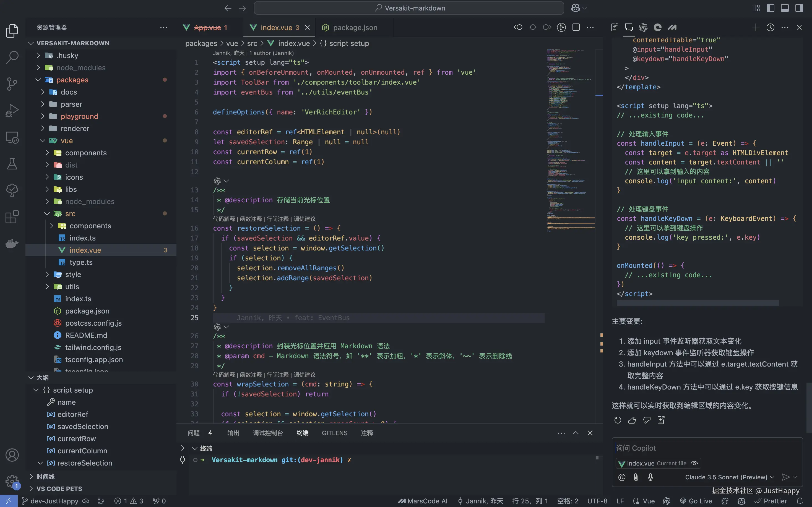
Task: Click the microphone voice input icon
Action: click(650, 477)
